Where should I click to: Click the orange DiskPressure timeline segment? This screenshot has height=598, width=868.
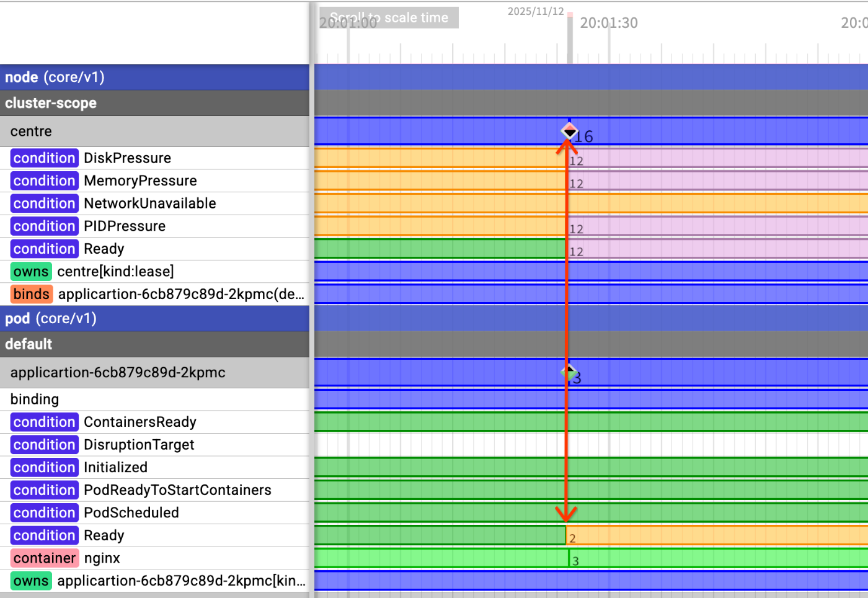[x=440, y=158]
